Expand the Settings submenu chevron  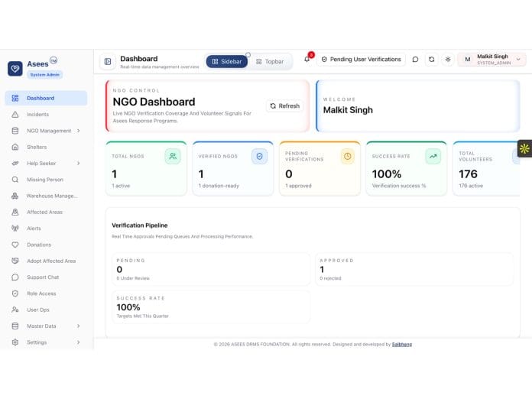click(x=79, y=342)
